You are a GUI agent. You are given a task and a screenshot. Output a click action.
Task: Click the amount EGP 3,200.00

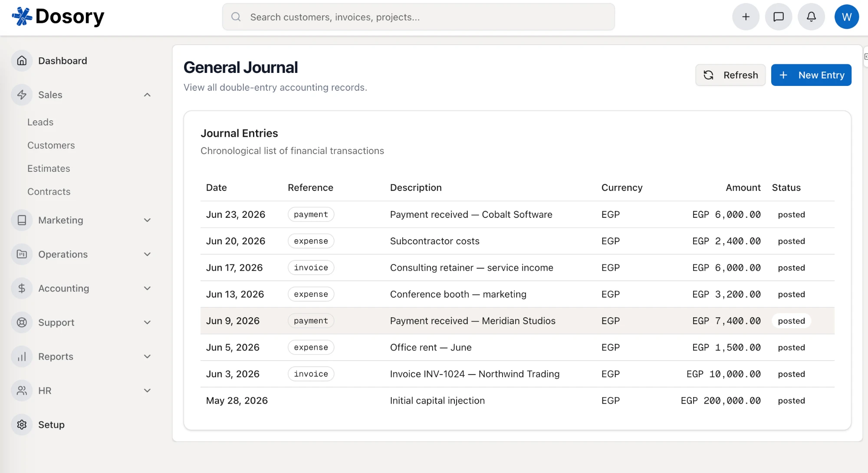pos(726,294)
